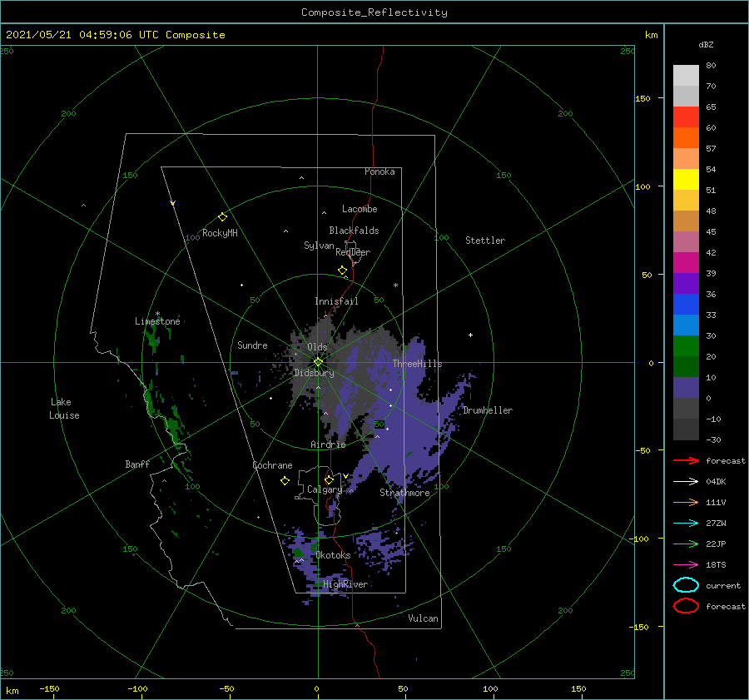Click the Strathmore town label

(x=404, y=493)
